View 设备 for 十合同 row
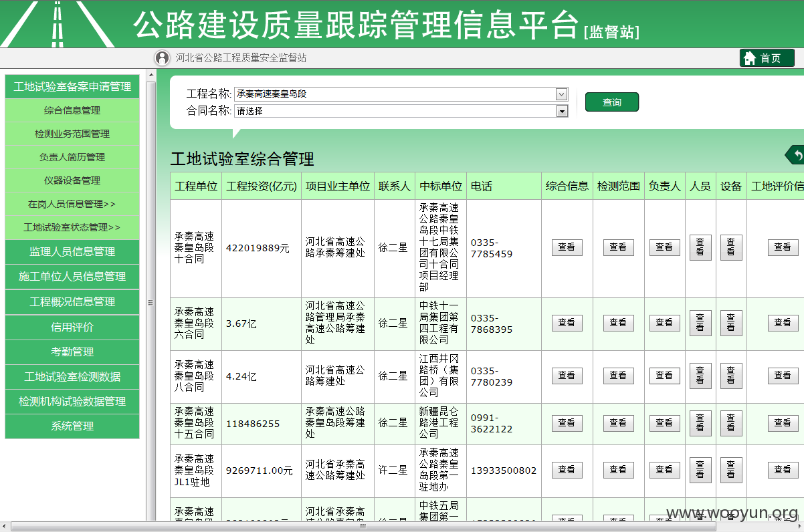This screenshot has height=532, width=804. pos(731,247)
